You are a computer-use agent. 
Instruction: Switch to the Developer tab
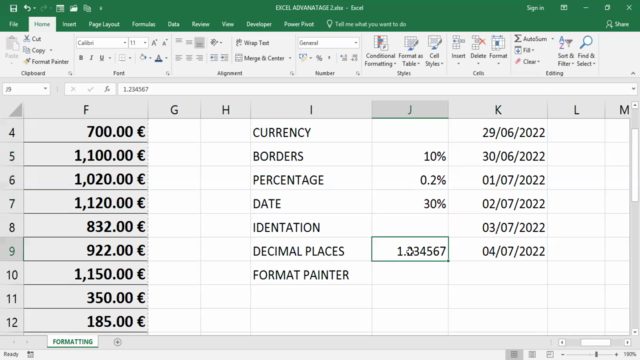click(x=259, y=24)
